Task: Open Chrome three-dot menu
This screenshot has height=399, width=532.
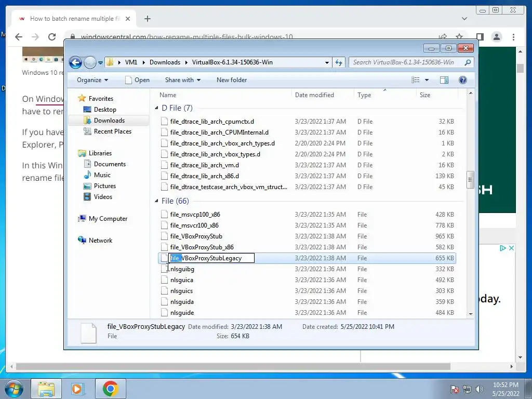Action: tap(513, 37)
